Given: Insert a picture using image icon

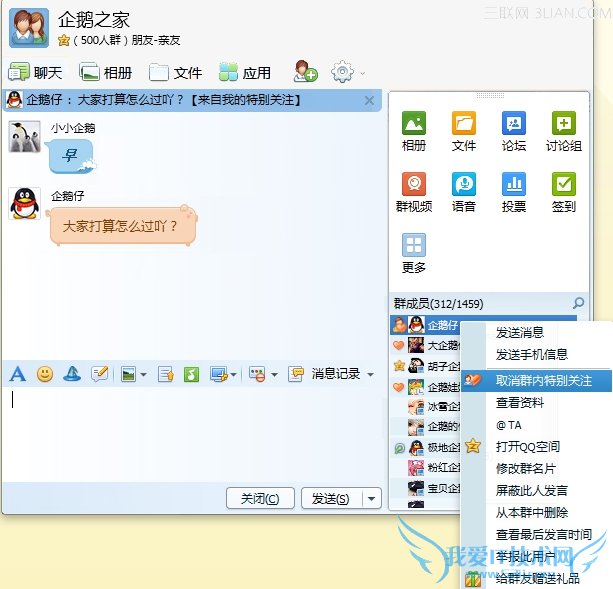Looking at the screenshot, I should click(x=128, y=374).
